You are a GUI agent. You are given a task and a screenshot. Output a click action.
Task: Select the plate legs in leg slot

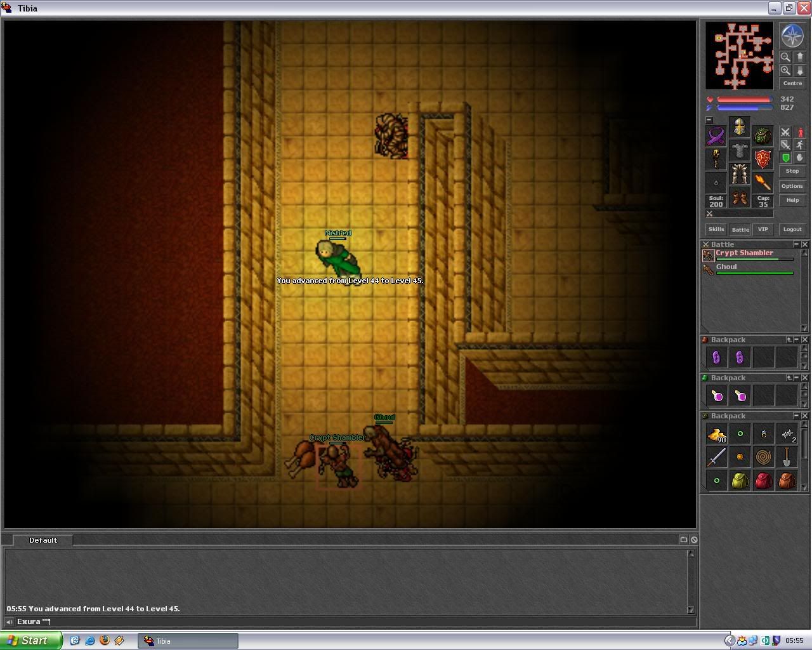click(739, 174)
